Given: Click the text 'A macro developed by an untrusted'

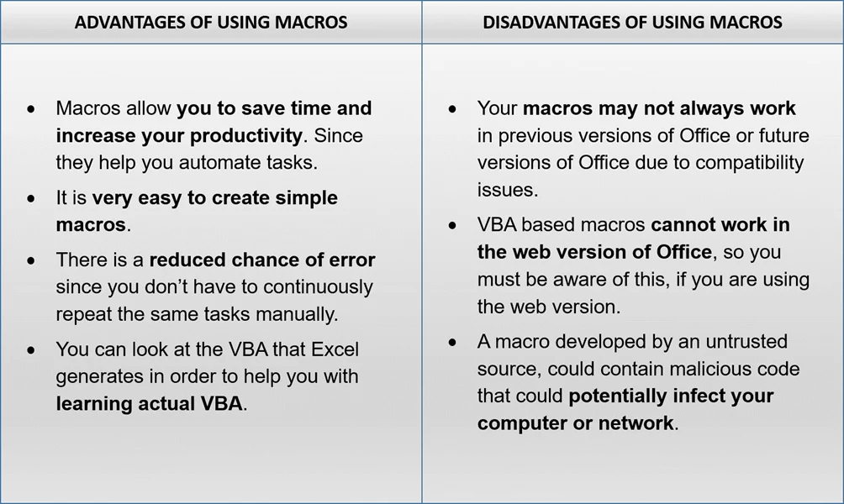Looking at the screenshot, I should pos(632,341).
